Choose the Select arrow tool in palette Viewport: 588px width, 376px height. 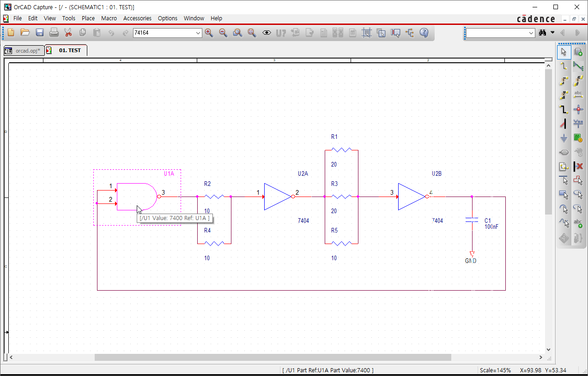(564, 52)
